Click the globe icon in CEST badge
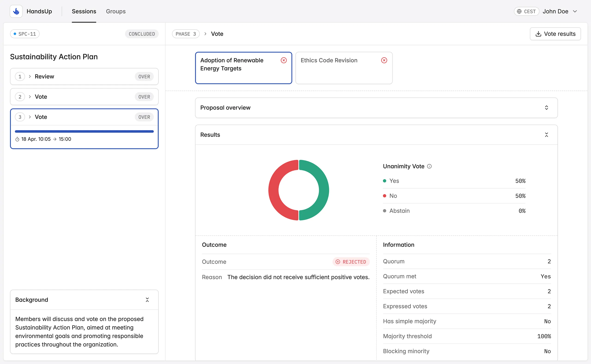The width and height of the screenshot is (591, 364). pos(519,11)
